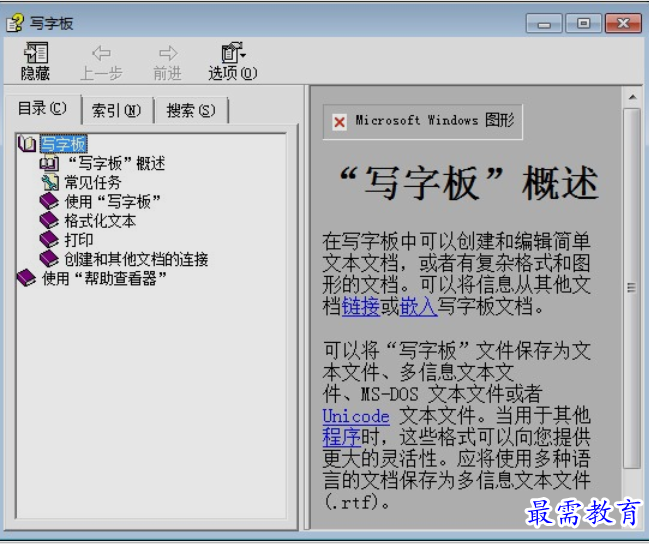The image size is (649, 544).
Task: Follow the 程序 hyperlink
Action: [x=341, y=437]
